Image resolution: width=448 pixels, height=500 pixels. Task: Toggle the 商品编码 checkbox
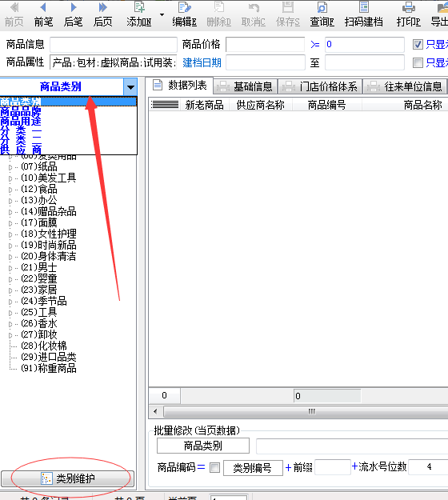(215, 468)
